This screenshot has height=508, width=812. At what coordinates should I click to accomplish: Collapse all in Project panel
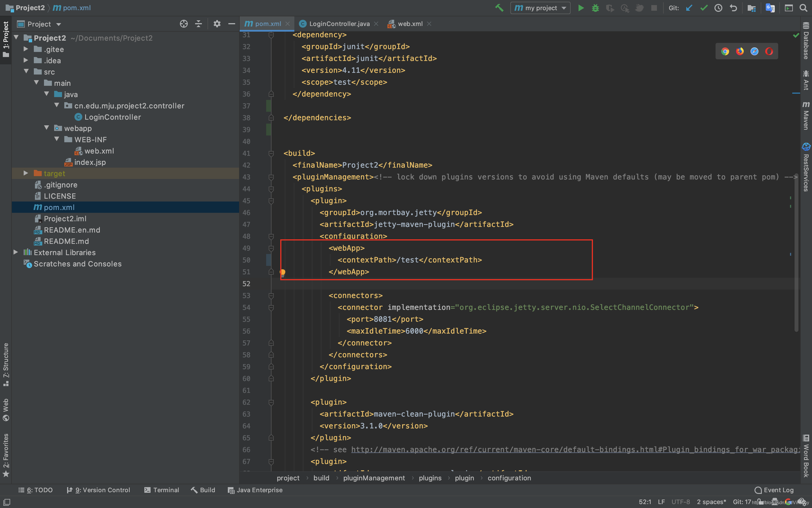(198, 24)
